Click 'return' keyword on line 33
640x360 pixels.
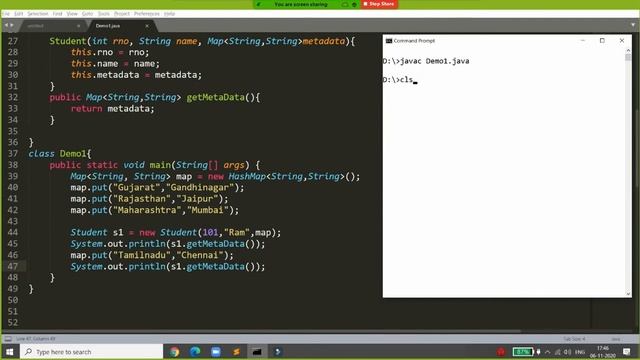86,109
